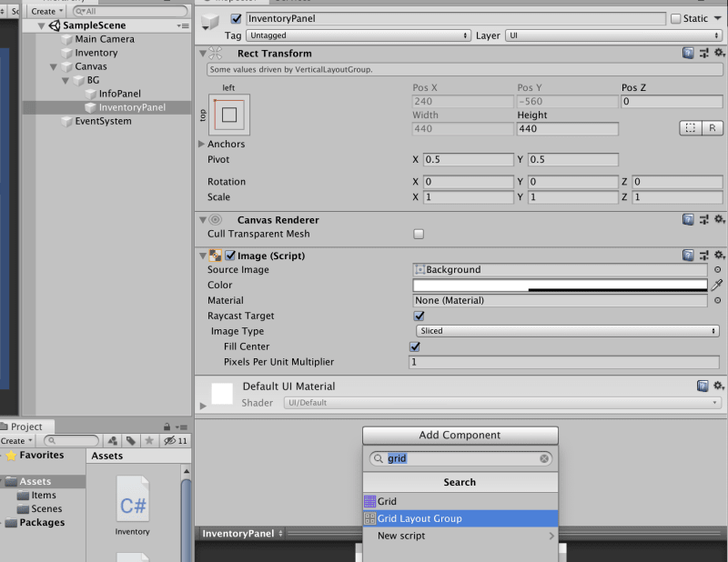Open Image component help reference icon

pos(688,256)
